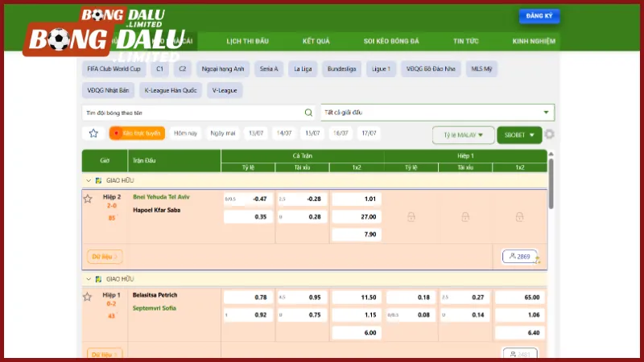
Task: Select the 27.00 1x2 odds
Action: (x=357, y=216)
